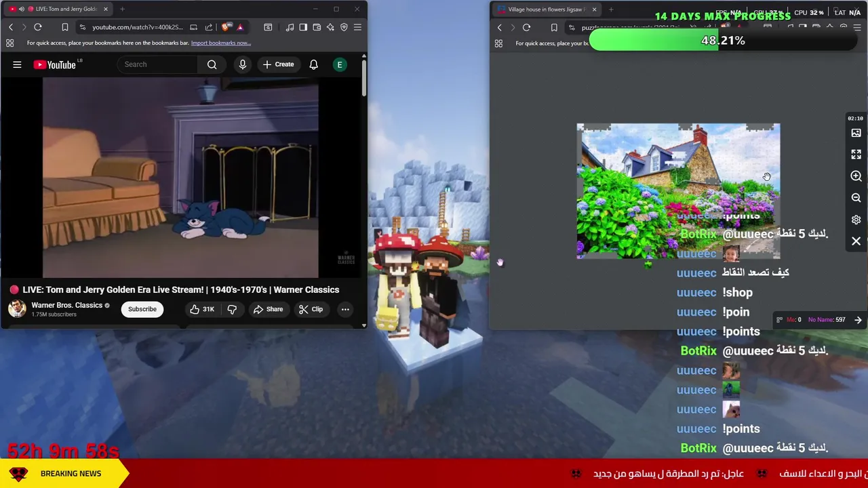Close the puzzle side toolbar with X

pos(856,241)
